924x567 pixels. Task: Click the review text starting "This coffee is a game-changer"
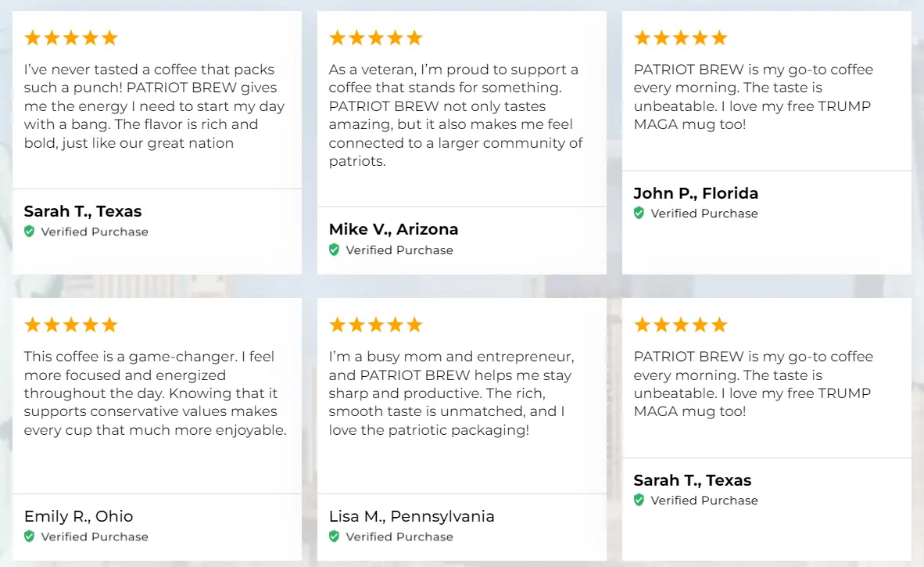(155, 393)
